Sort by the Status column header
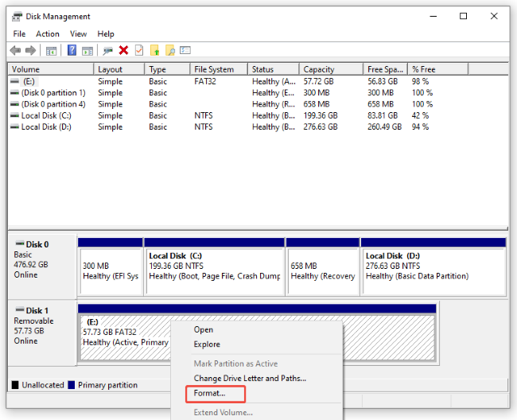The width and height of the screenshot is (517, 420). pyautogui.click(x=274, y=69)
